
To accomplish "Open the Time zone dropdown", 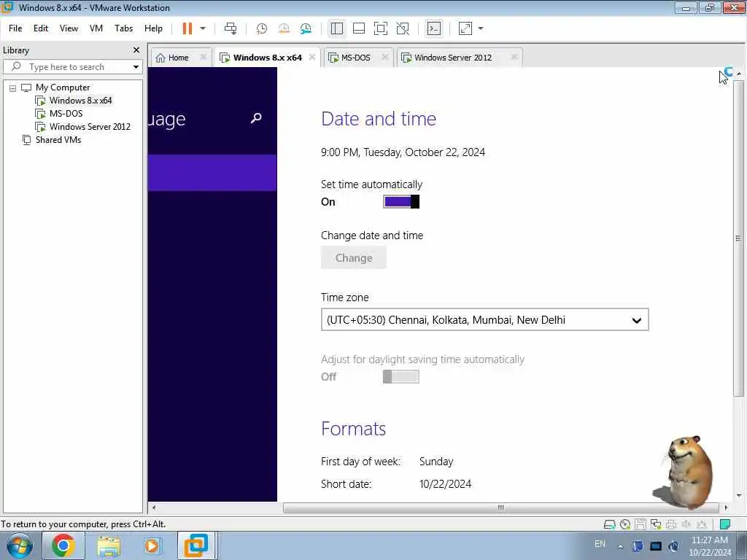I will pyautogui.click(x=485, y=319).
